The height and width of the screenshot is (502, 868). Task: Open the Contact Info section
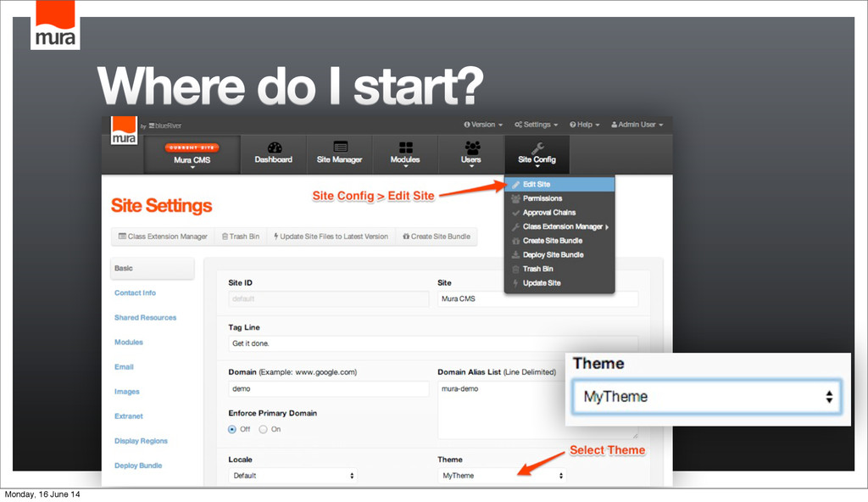coord(135,293)
